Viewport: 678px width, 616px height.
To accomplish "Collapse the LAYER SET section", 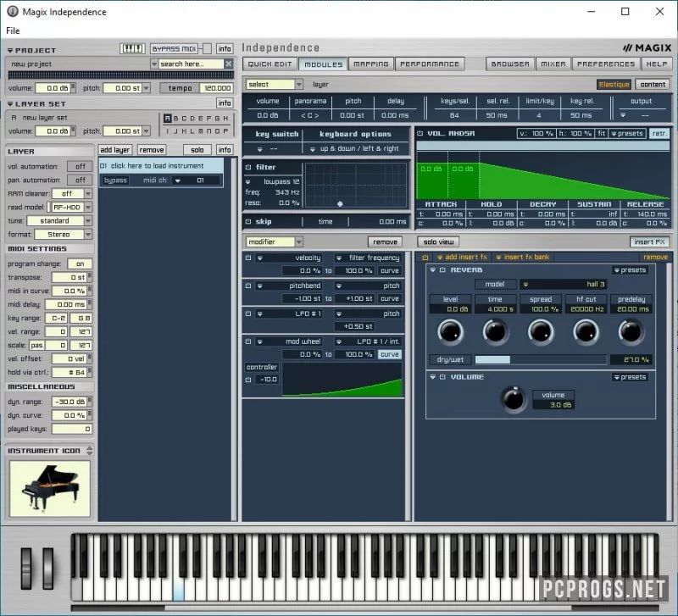I will [x=10, y=104].
